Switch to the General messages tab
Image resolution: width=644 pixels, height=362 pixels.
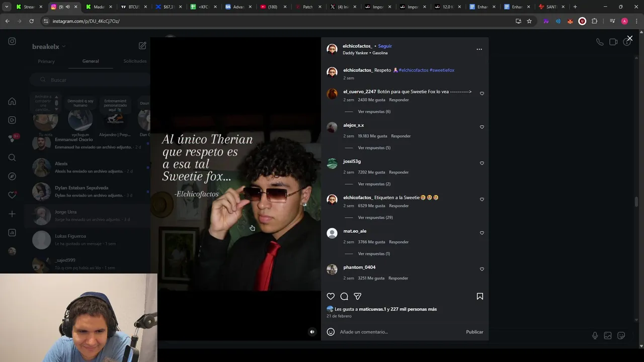click(91, 61)
